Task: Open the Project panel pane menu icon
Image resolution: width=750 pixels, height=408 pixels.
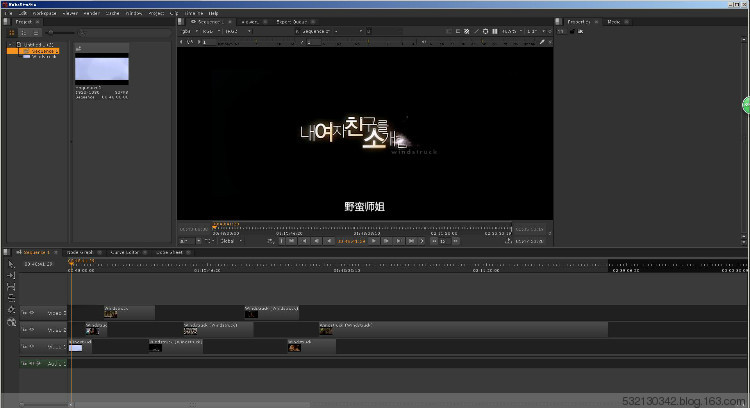Action: [x=6, y=22]
